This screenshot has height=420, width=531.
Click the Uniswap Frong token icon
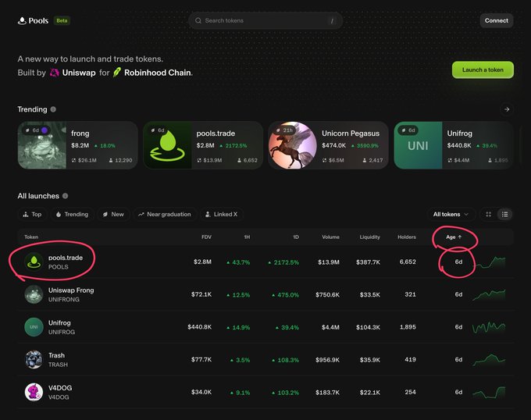pyautogui.click(x=34, y=294)
